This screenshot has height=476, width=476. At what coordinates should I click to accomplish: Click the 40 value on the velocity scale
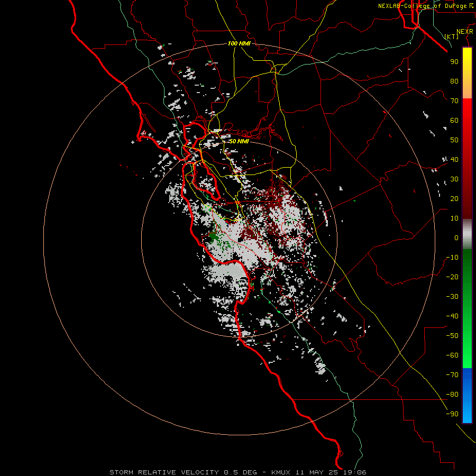454,159
